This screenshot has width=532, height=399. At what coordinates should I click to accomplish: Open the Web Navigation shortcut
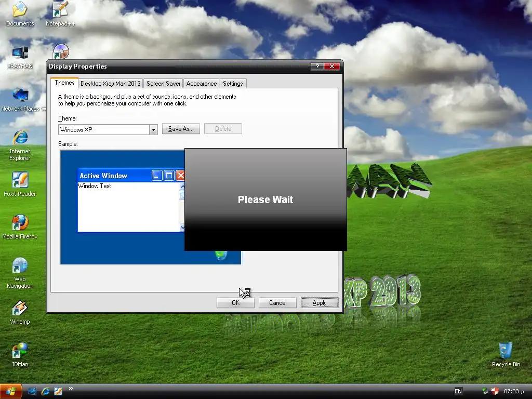20,273
